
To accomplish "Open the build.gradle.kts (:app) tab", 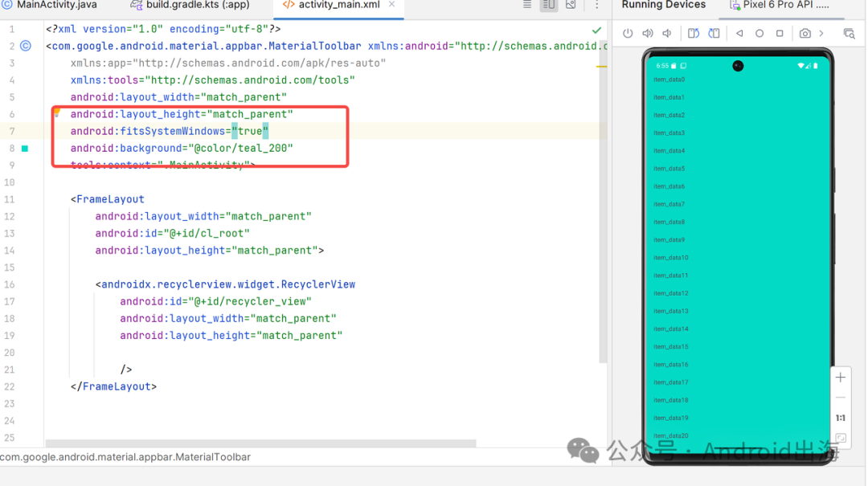I will pyautogui.click(x=190, y=5).
